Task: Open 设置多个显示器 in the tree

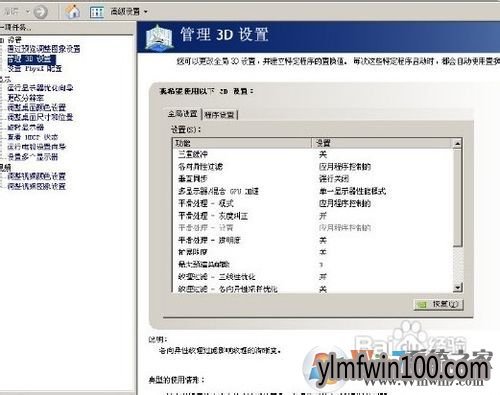Action: (33, 157)
